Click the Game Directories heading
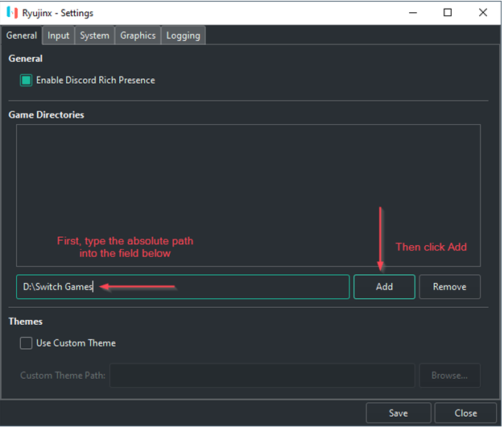Viewport: 504px width, 428px height. [x=46, y=115]
